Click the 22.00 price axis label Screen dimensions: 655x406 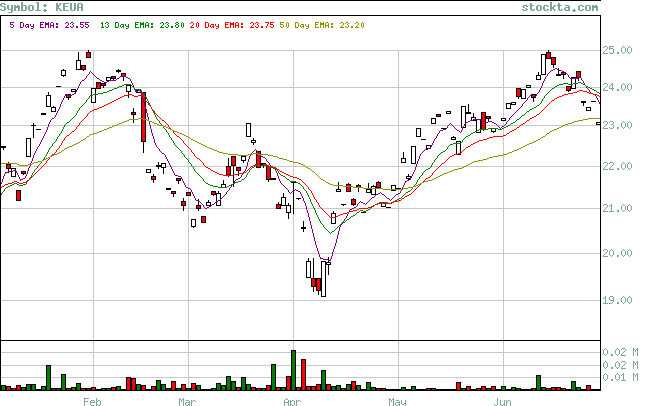617,166
